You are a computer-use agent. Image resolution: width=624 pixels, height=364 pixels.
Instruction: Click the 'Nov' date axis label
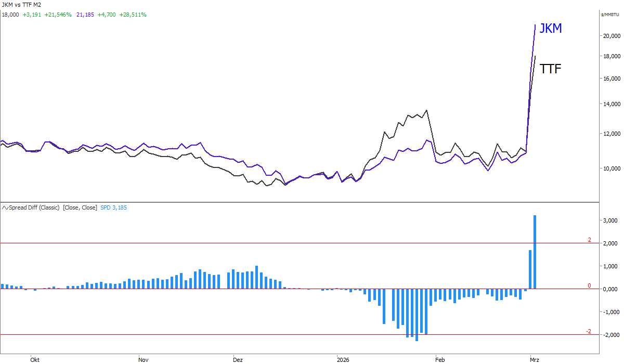pyautogui.click(x=144, y=360)
